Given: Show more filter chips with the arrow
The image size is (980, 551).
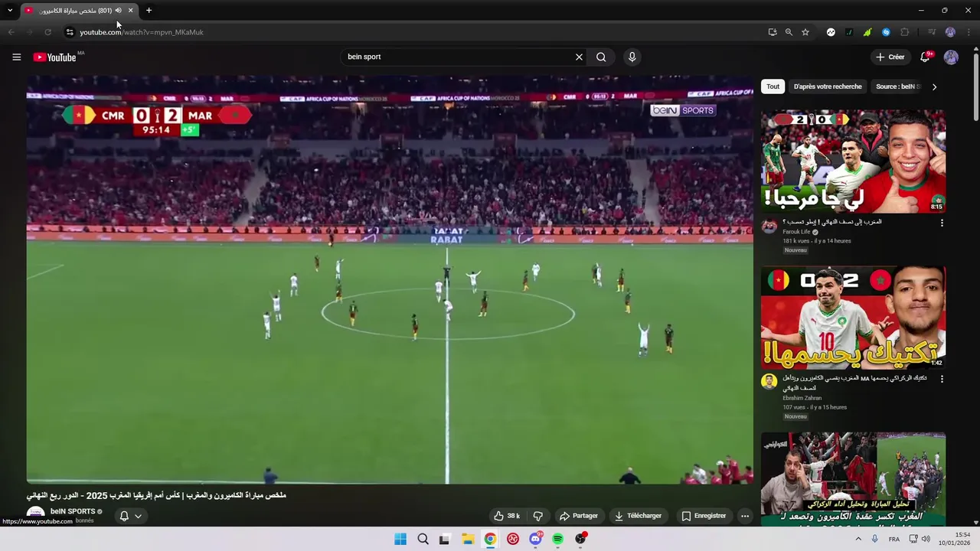Looking at the screenshot, I should tap(934, 86).
